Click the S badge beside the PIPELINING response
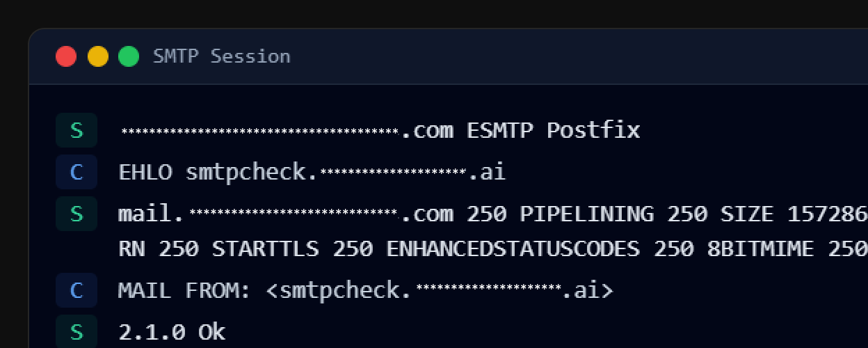The height and width of the screenshot is (348, 868). click(x=77, y=214)
